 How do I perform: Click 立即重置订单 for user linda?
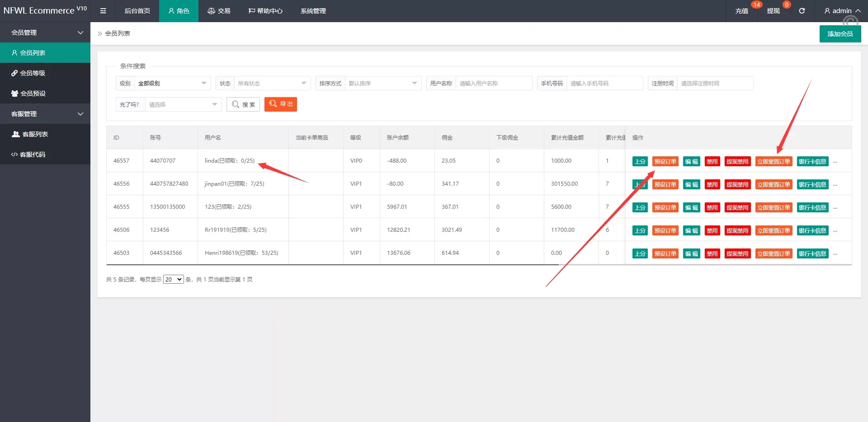point(773,162)
